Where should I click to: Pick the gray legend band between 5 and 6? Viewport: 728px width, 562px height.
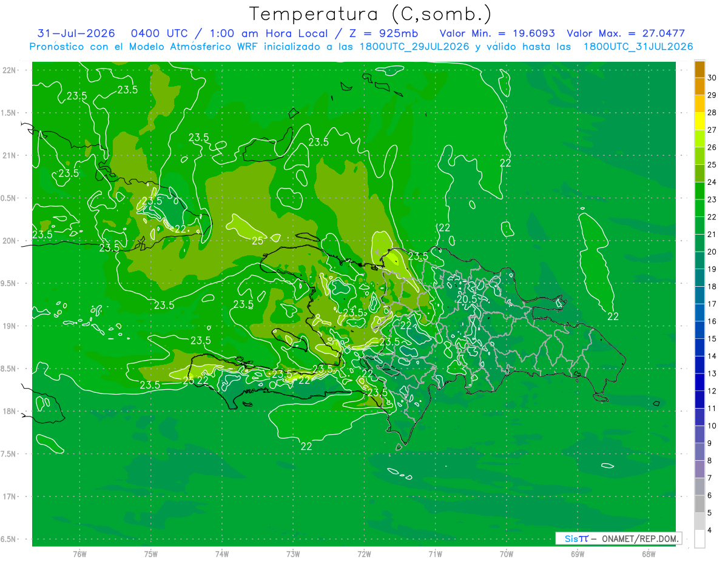[x=699, y=504]
